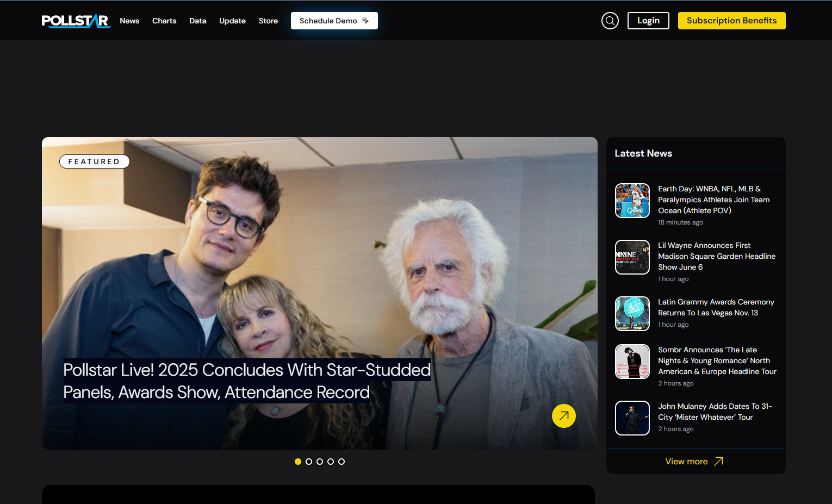832x504 pixels.
Task: Click the arrow next to View more
Action: [x=718, y=461]
